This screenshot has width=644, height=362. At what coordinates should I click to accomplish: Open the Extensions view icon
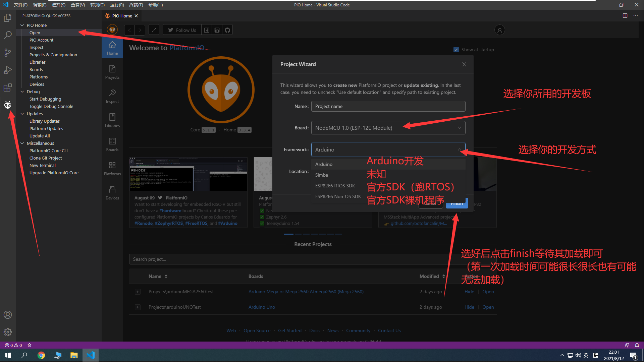coord(8,87)
